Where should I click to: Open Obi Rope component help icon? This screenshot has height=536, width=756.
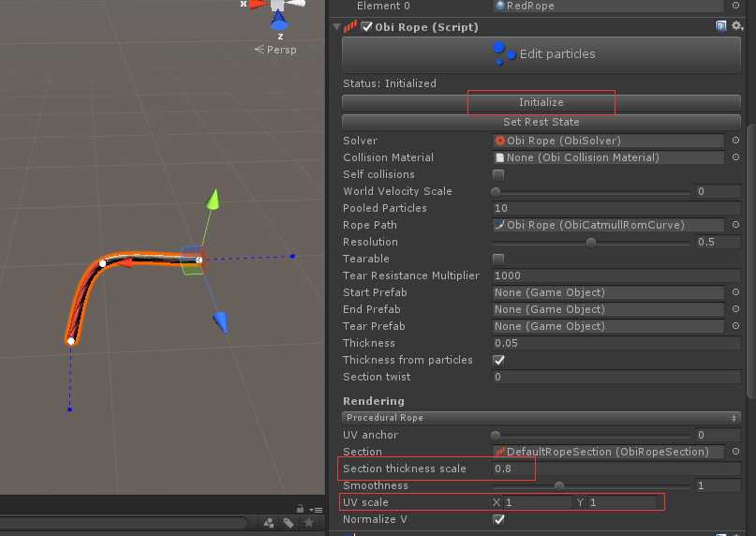(720, 26)
